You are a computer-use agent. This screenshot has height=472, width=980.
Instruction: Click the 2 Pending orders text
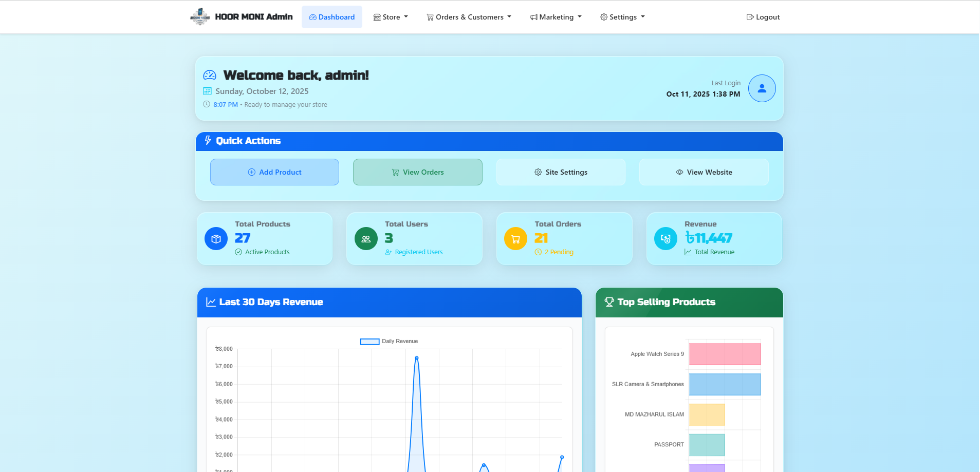coord(559,252)
